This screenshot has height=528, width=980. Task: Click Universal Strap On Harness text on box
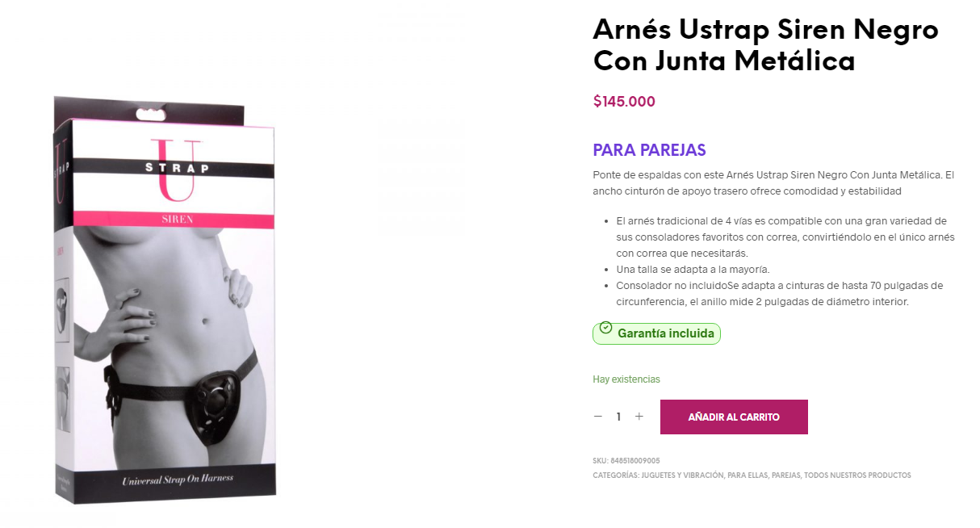pyautogui.click(x=178, y=479)
